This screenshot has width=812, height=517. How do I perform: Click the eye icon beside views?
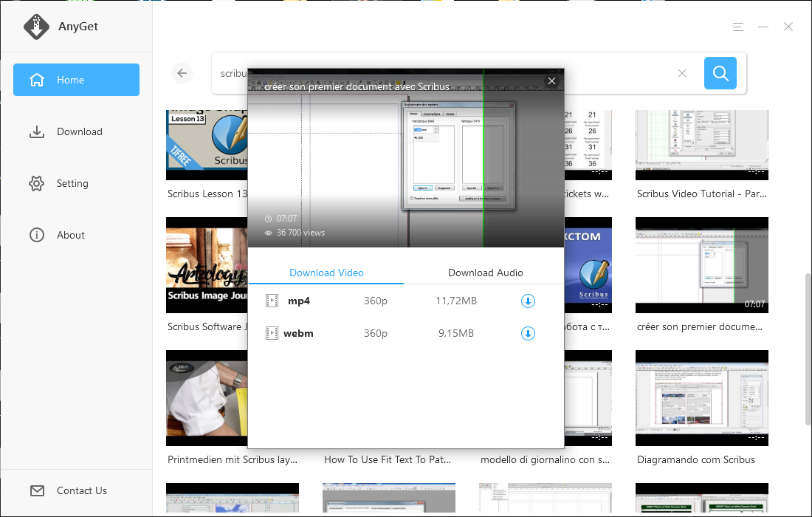pyautogui.click(x=268, y=233)
